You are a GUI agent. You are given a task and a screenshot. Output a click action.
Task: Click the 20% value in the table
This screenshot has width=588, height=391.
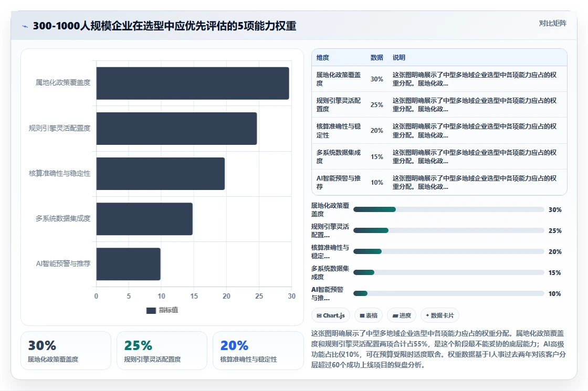(x=377, y=131)
